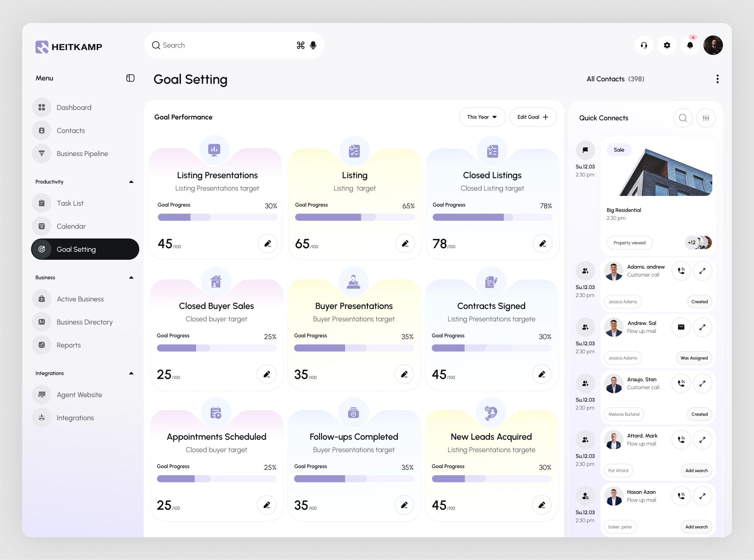Viewport: 754px width, 560px height.
Task: Open Business Pipeline menu item
Action: (x=82, y=154)
